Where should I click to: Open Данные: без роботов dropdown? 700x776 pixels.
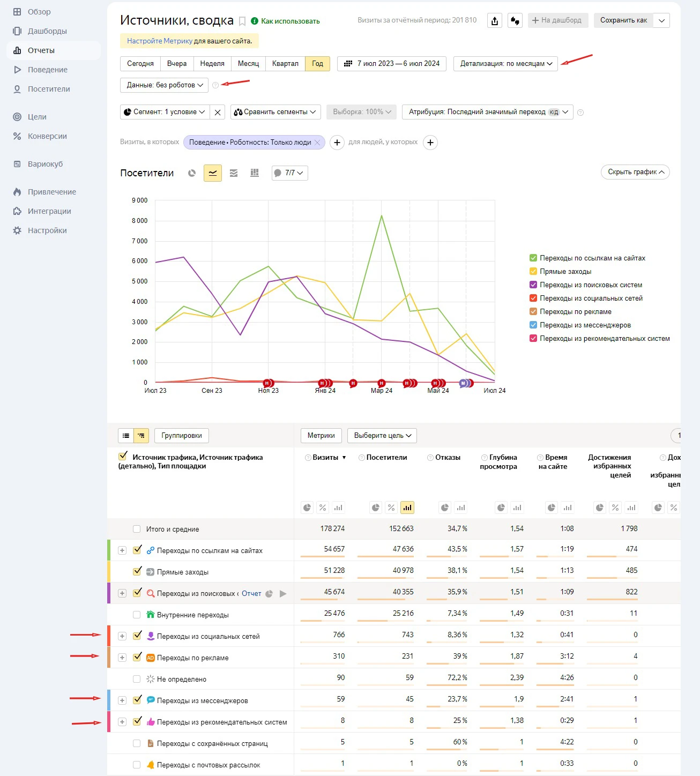point(165,85)
